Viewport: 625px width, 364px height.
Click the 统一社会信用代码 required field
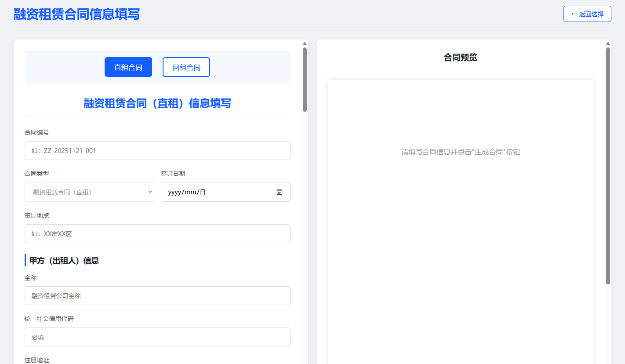[157, 337]
